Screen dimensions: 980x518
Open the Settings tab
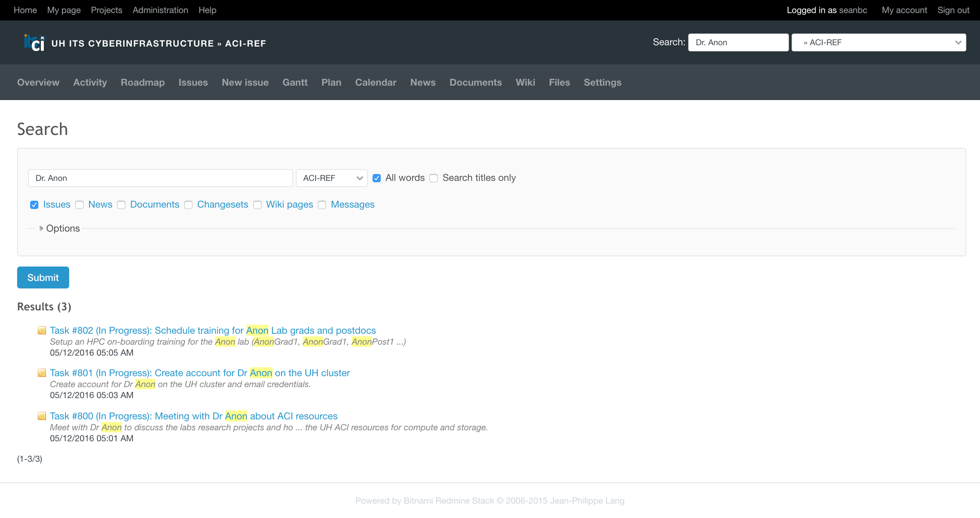(x=603, y=82)
